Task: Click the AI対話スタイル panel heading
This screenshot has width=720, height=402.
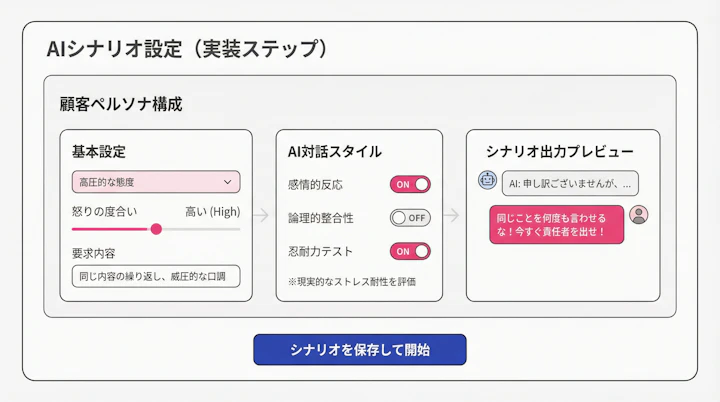Action: [x=333, y=151]
